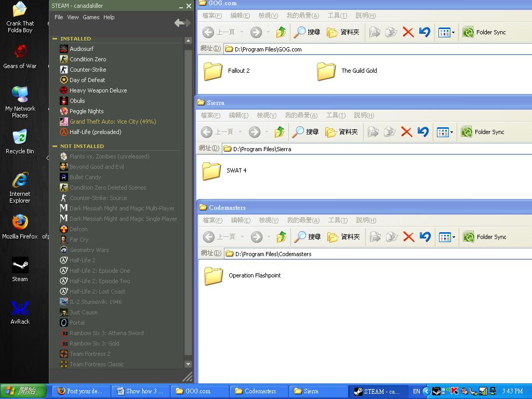Click Steam's back/forward arrows icon
532x399 pixels.
click(x=182, y=23)
